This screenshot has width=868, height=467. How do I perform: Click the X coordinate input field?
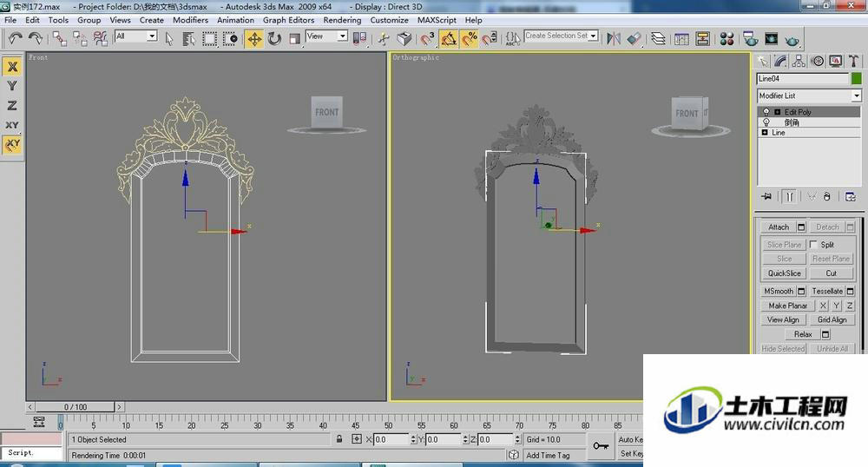point(391,439)
